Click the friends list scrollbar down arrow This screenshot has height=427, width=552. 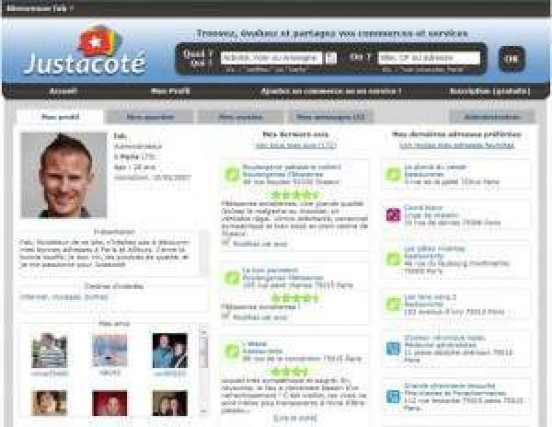203,411
